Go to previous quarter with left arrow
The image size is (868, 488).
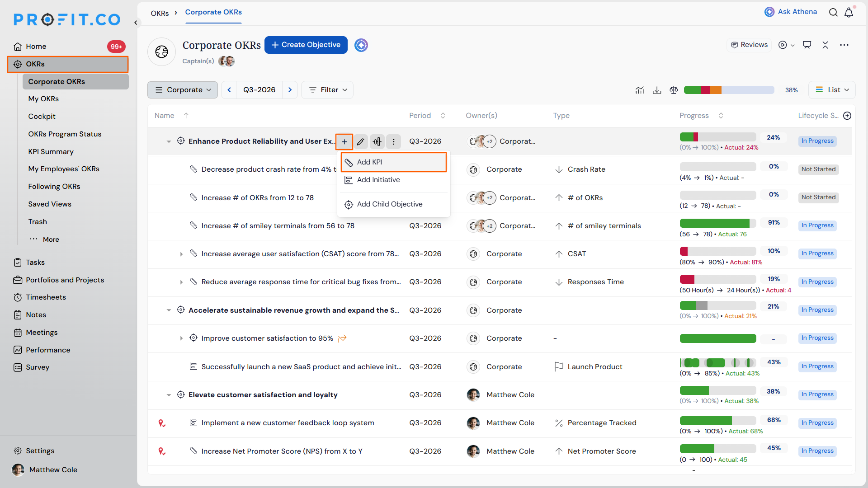[x=229, y=90]
